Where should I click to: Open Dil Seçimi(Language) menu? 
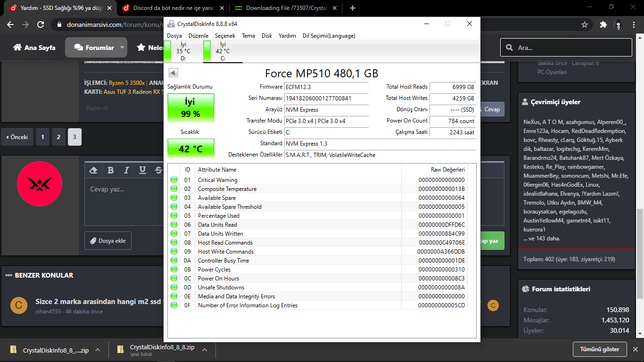(x=329, y=36)
